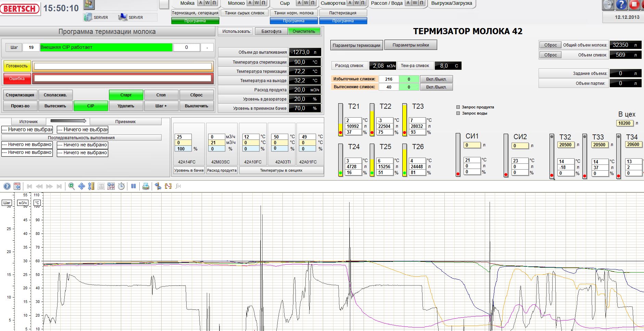Select the pan/move arrows tool in chart toolbar

pyautogui.click(x=81, y=186)
